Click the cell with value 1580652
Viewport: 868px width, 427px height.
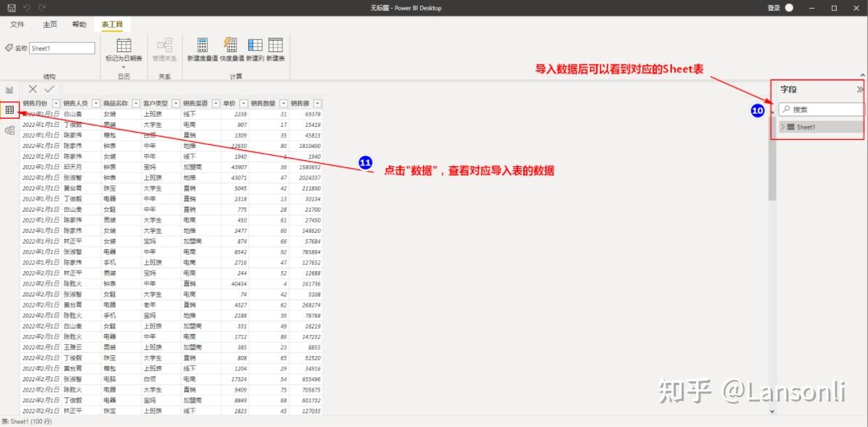pyautogui.click(x=306, y=167)
